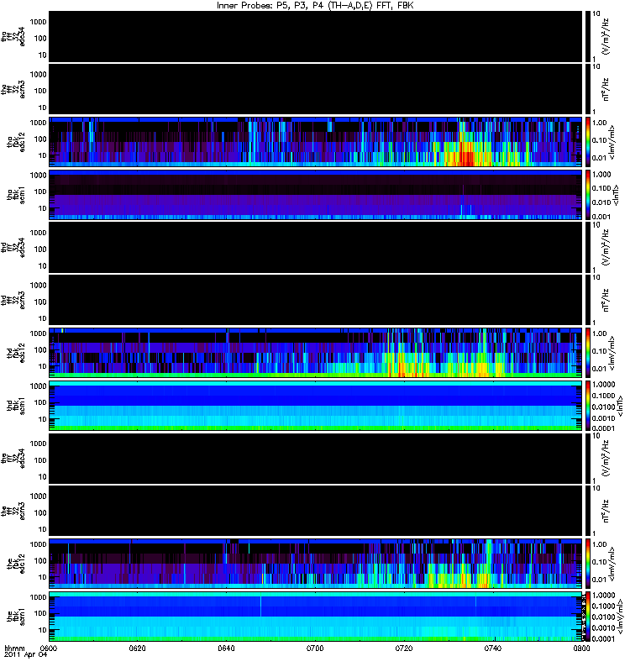Screen dimensions: 630x672
Task: Click the thd fbk edc12 spectrogram panel
Action: pos(316,353)
